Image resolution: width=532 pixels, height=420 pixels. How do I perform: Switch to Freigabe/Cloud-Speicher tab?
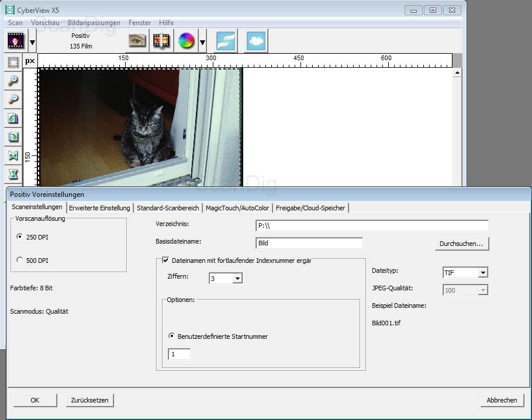click(x=310, y=208)
